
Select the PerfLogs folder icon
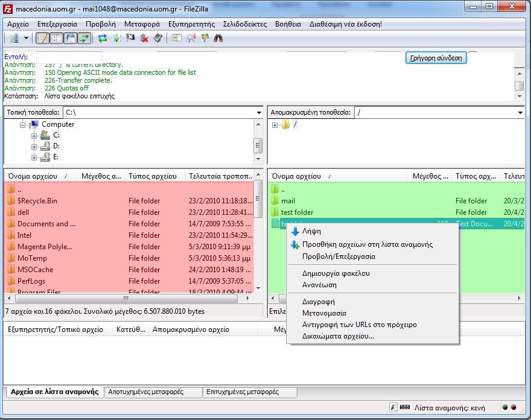click(11, 281)
